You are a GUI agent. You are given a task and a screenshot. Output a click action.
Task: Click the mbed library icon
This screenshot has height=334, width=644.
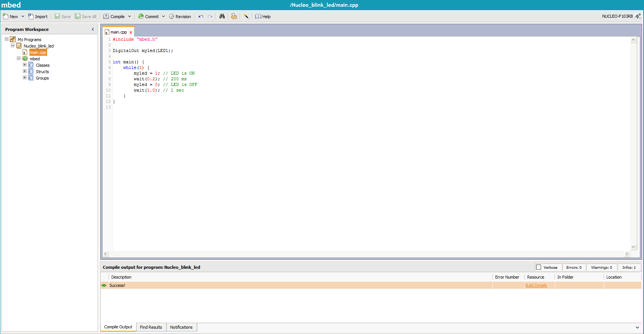[25, 58]
